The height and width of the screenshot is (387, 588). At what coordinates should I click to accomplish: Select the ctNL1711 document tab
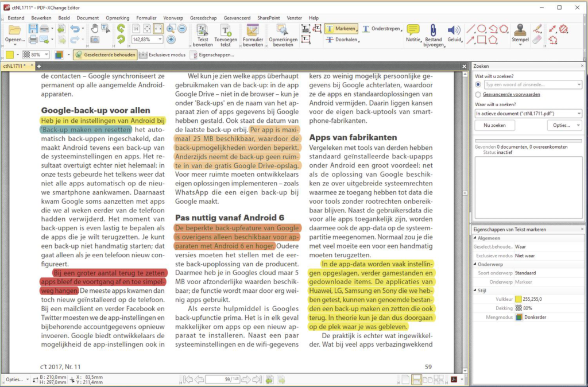pyautogui.click(x=15, y=66)
